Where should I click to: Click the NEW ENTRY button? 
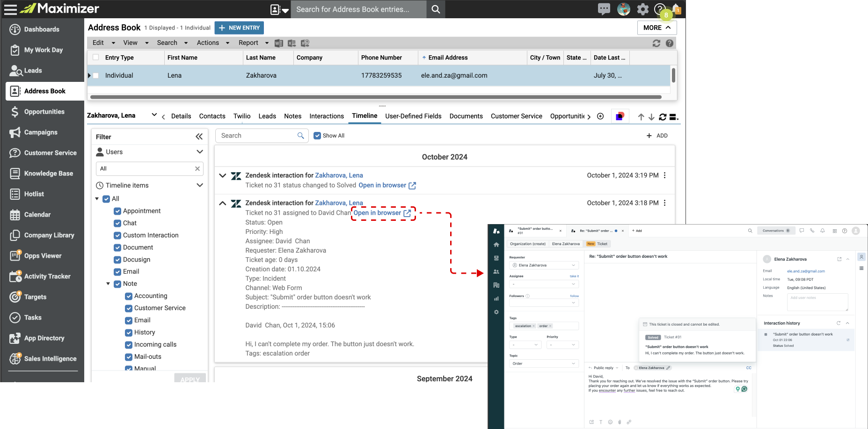(x=239, y=28)
